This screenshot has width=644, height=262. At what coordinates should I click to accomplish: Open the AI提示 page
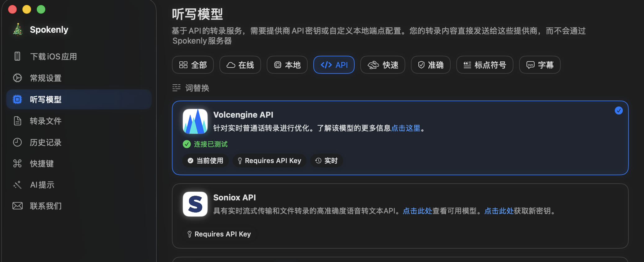[79, 185]
